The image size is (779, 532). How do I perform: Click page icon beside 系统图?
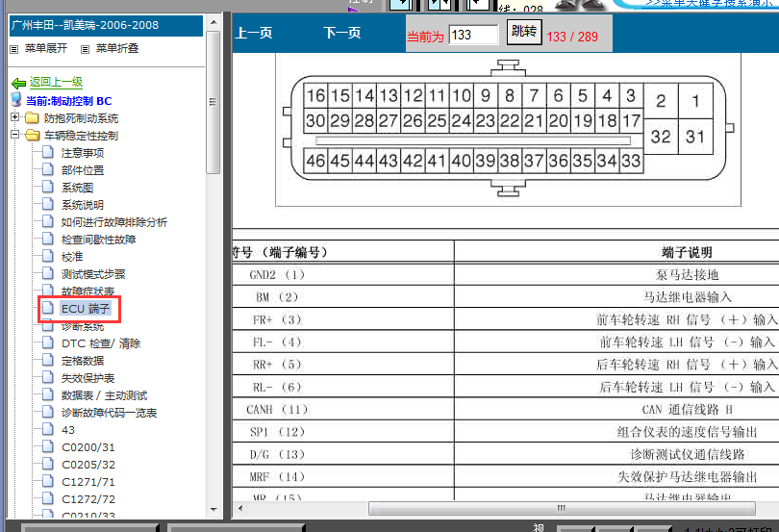pyautogui.click(x=48, y=187)
